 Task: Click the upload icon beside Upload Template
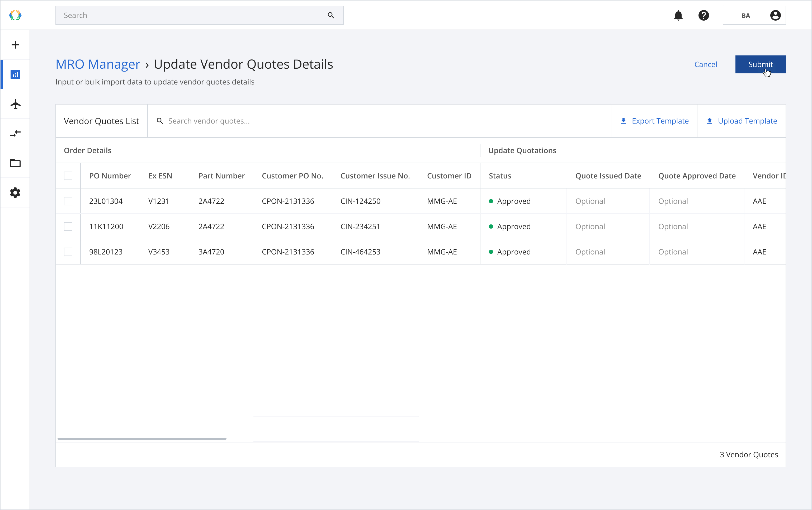point(710,121)
